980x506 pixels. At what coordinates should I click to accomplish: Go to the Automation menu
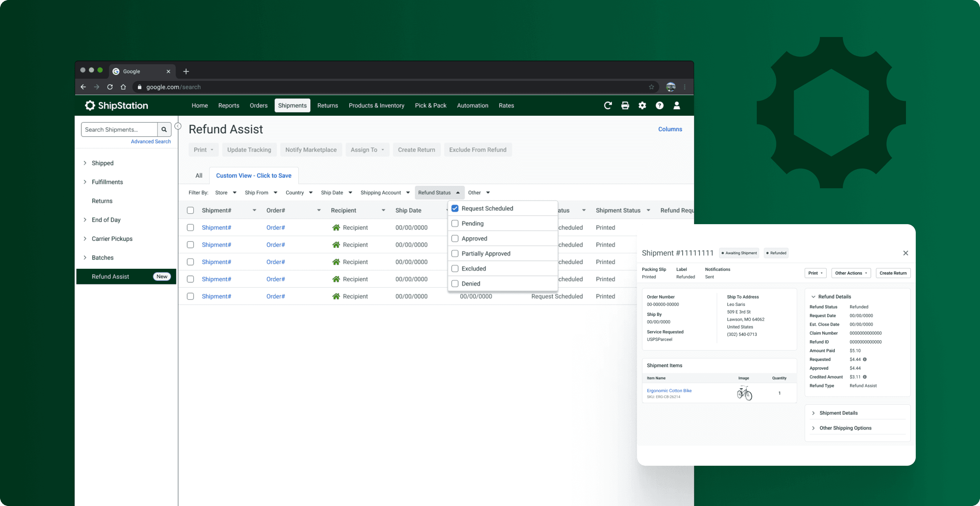(x=472, y=106)
